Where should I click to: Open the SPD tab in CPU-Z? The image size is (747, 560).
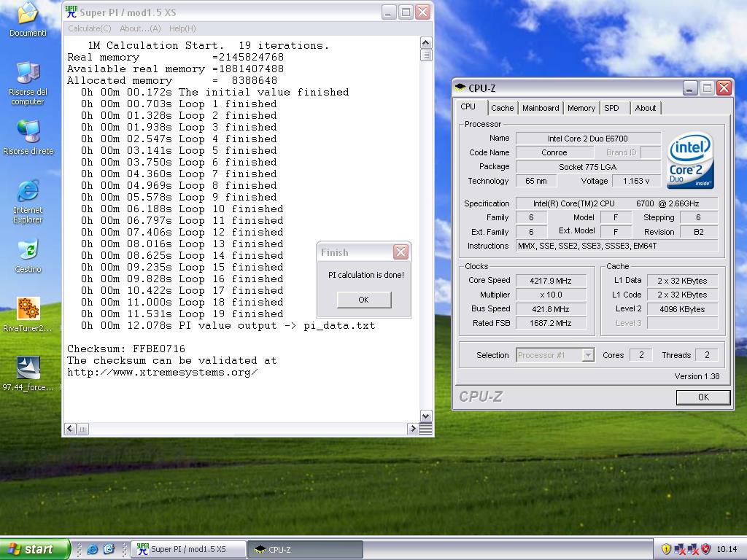pyautogui.click(x=614, y=108)
